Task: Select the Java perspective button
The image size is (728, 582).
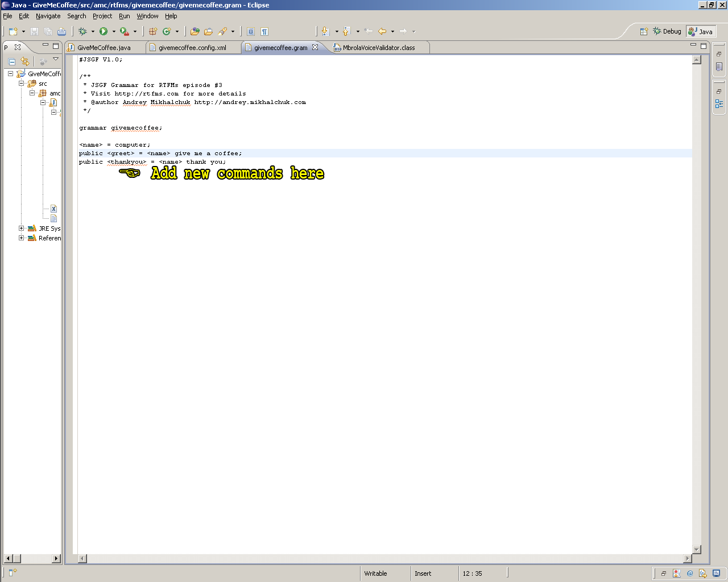Action: 701,32
